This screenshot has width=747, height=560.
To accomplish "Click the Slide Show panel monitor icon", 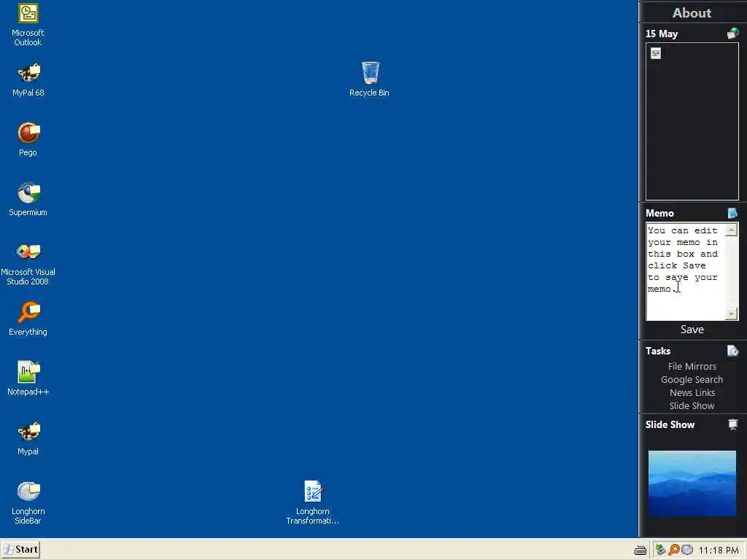I will 732,424.
